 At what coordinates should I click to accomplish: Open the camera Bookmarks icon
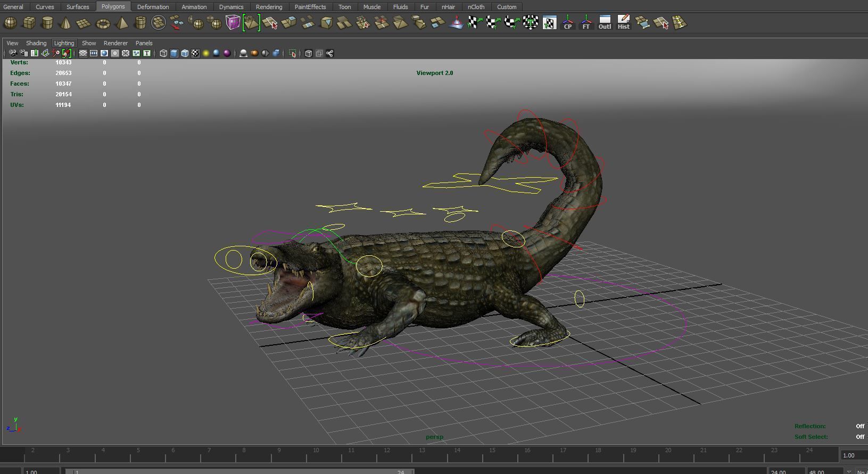pos(35,53)
